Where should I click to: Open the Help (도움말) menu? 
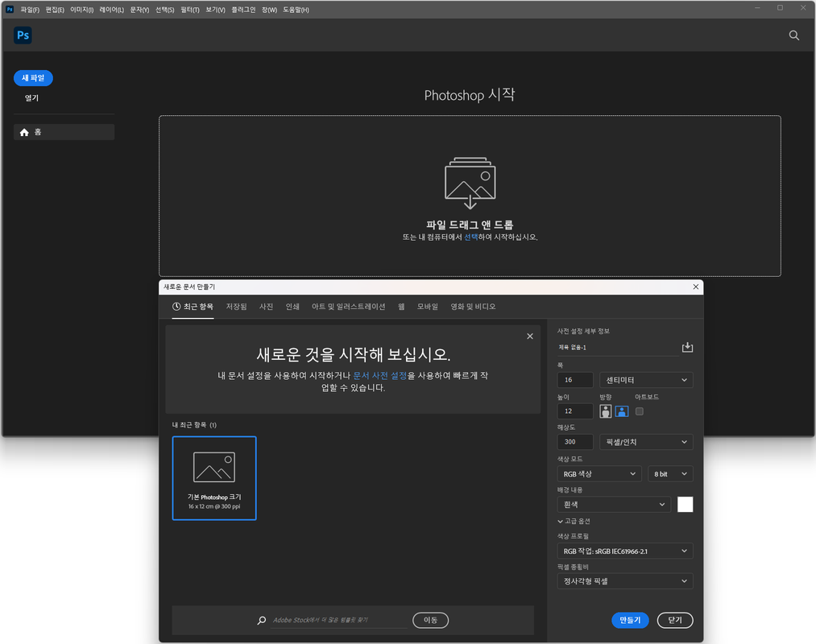point(296,10)
